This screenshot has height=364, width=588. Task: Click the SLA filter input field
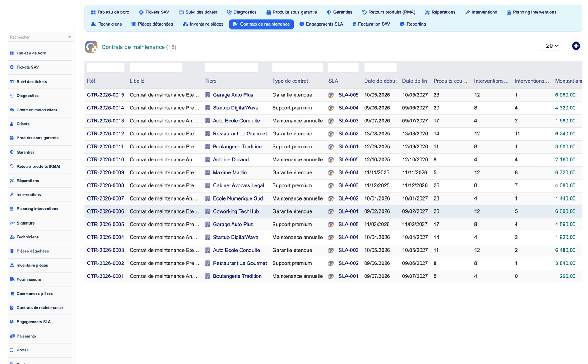[343, 68]
